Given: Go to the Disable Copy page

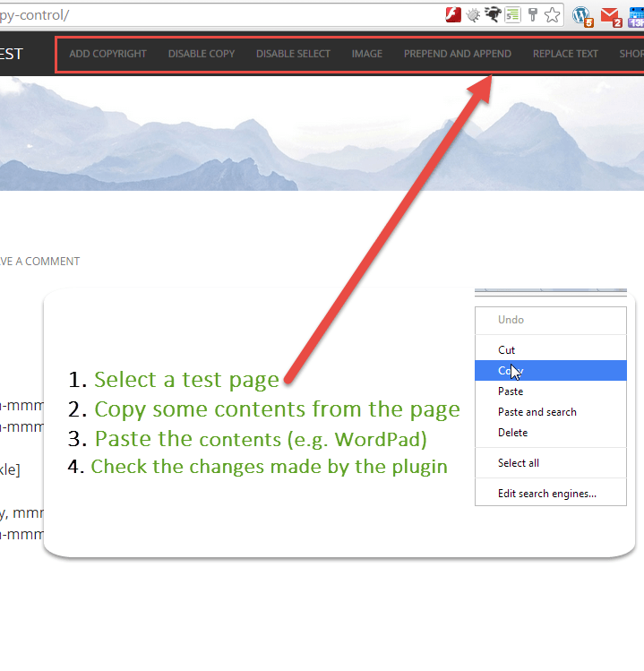Looking at the screenshot, I should coord(202,54).
